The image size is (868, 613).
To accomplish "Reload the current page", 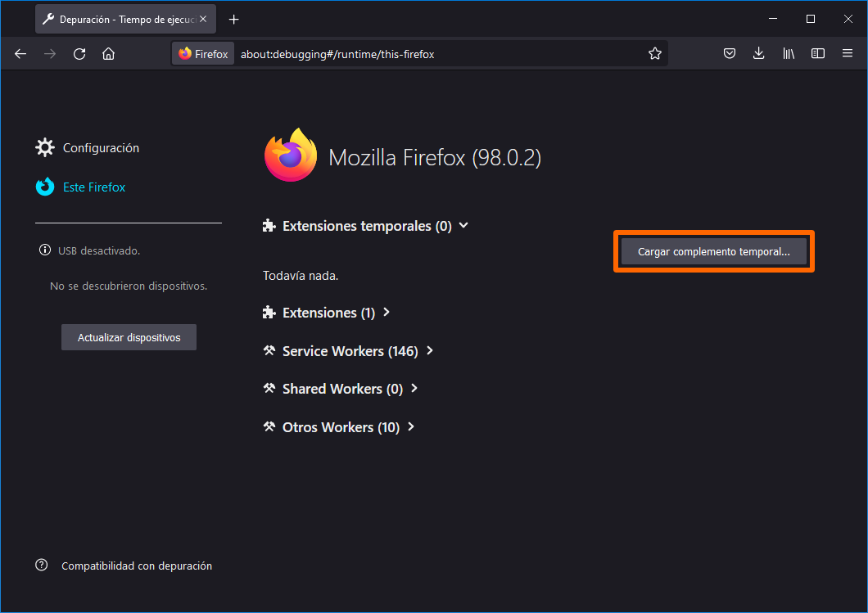I will (x=79, y=54).
